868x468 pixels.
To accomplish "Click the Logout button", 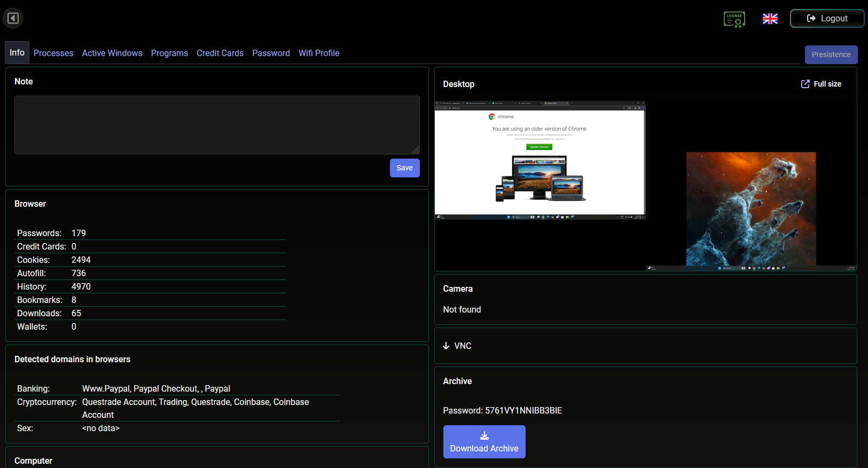I will 827,18.
